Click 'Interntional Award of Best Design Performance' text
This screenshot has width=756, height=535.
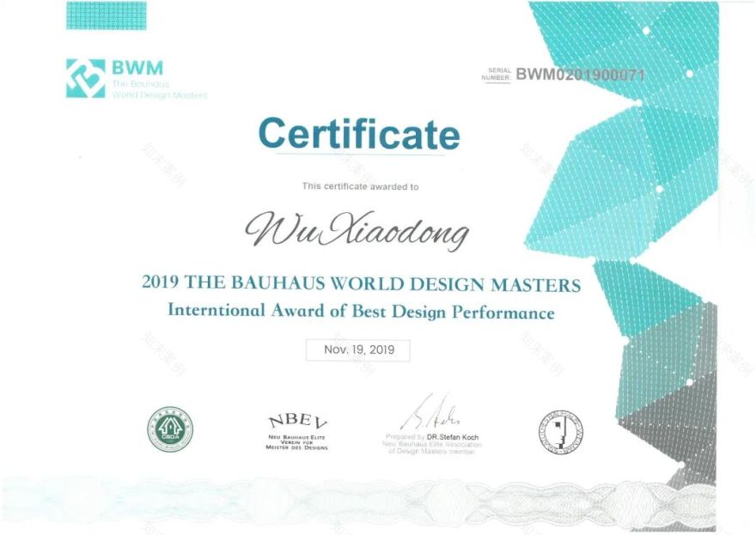(x=361, y=311)
